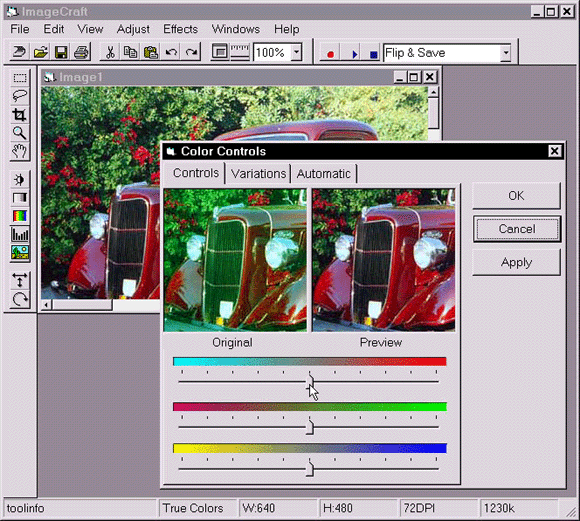Click the fit-window layout toolbar icon
Viewport: 580px width, 521px height.
(220, 52)
